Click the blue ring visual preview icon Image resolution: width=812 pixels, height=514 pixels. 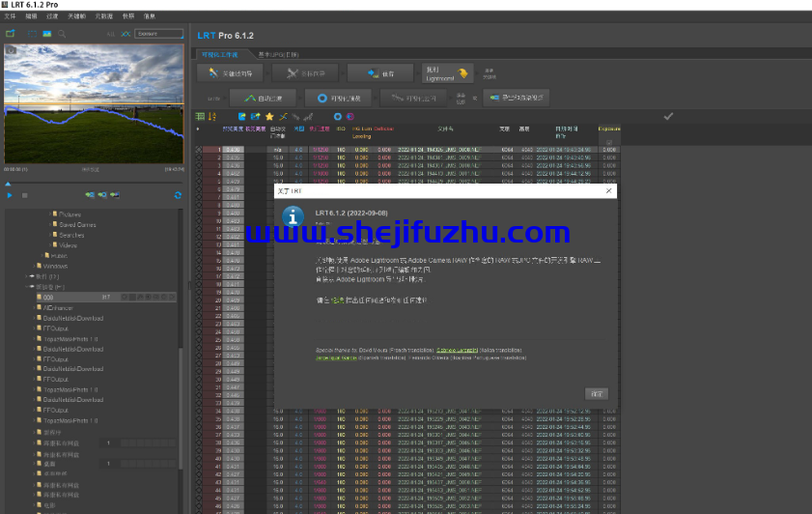tap(338, 117)
